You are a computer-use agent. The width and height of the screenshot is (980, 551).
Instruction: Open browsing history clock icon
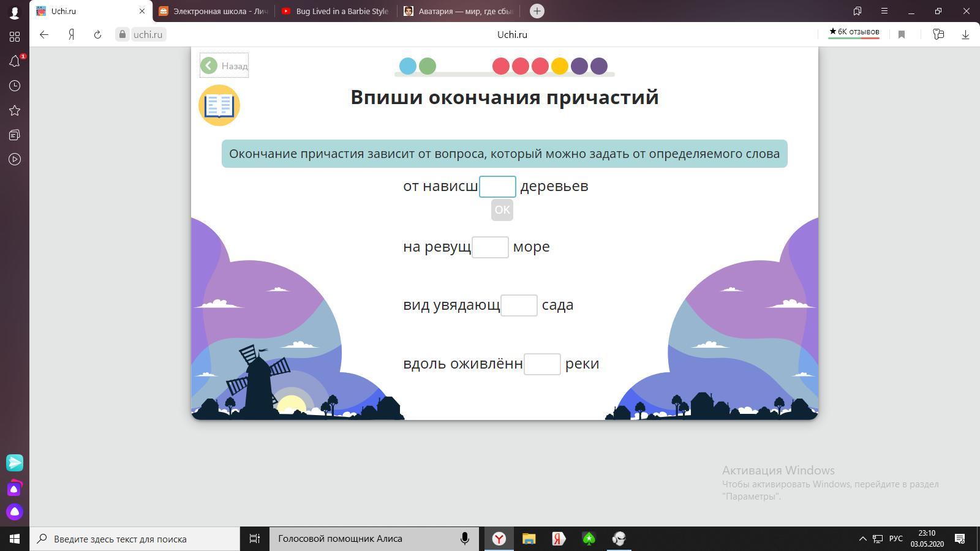pyautogui.click(x=15, y=86)
